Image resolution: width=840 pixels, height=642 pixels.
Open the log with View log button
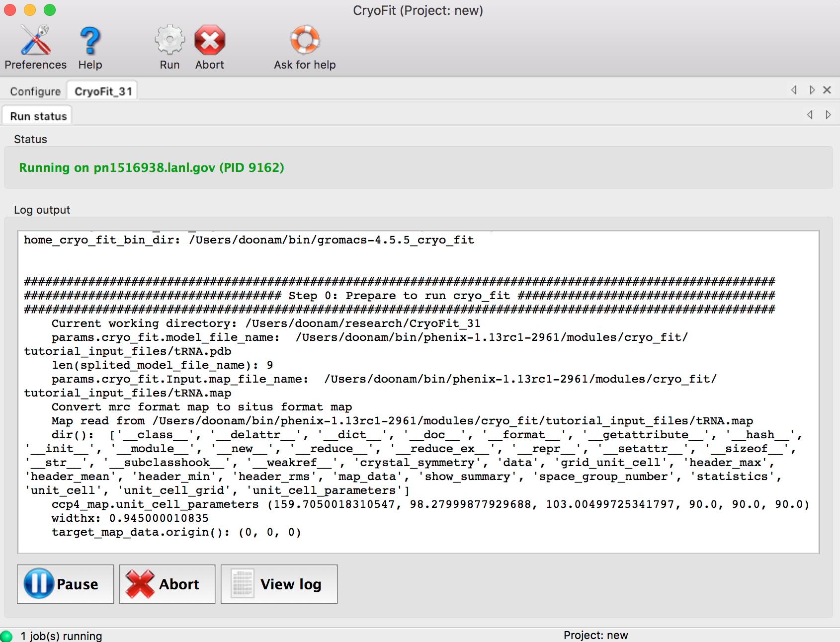click(x=279, y=584)
